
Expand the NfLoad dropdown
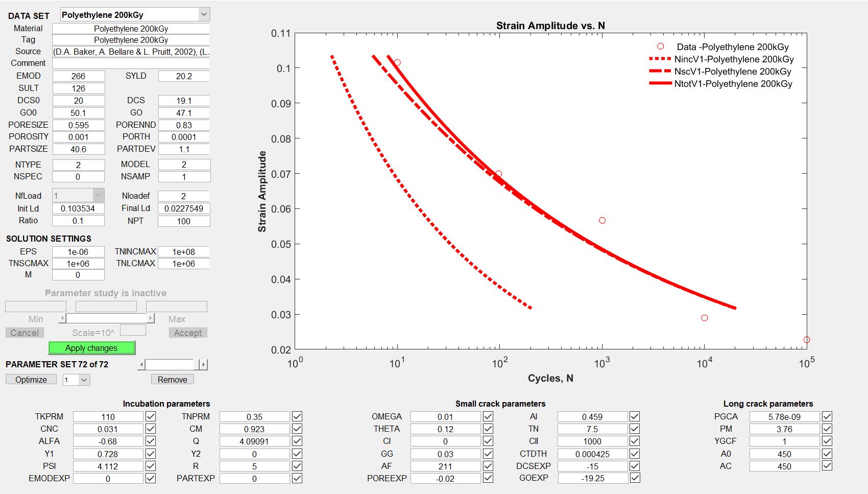coord(98,195)
